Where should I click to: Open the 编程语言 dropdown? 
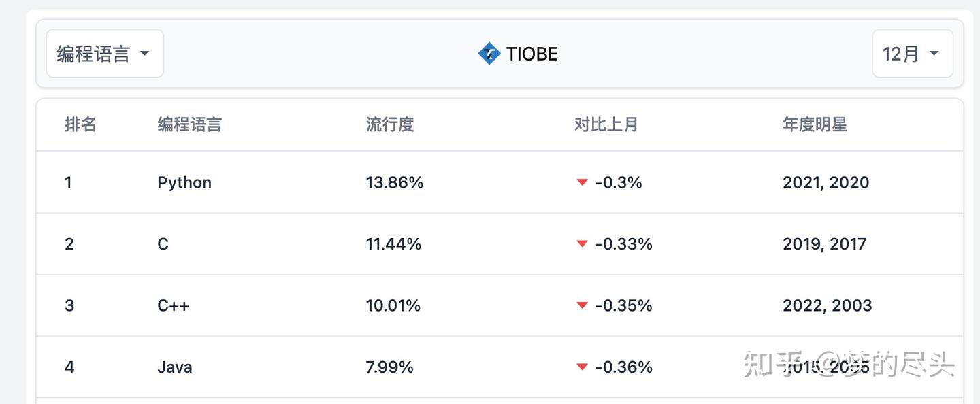pos(105,54)
